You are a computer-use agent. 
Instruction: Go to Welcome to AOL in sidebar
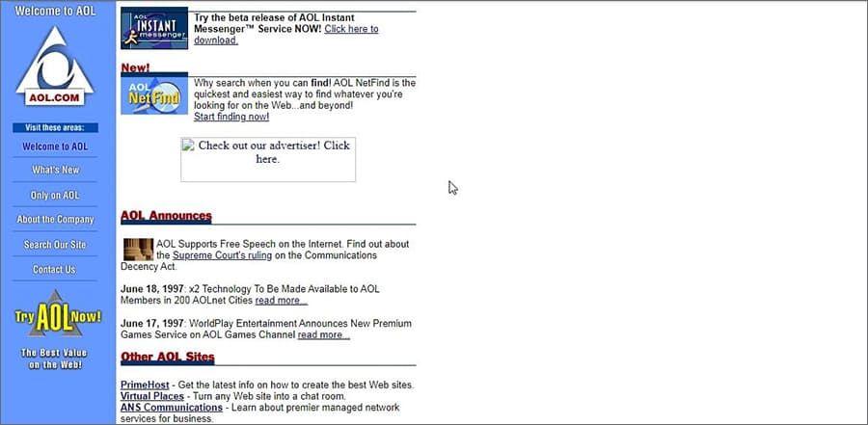(55, 146)
